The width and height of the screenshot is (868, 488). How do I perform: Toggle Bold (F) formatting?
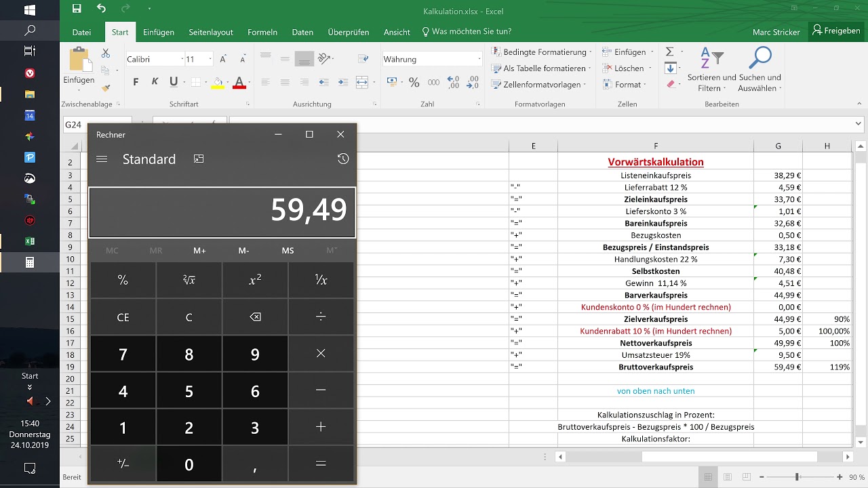136,82
